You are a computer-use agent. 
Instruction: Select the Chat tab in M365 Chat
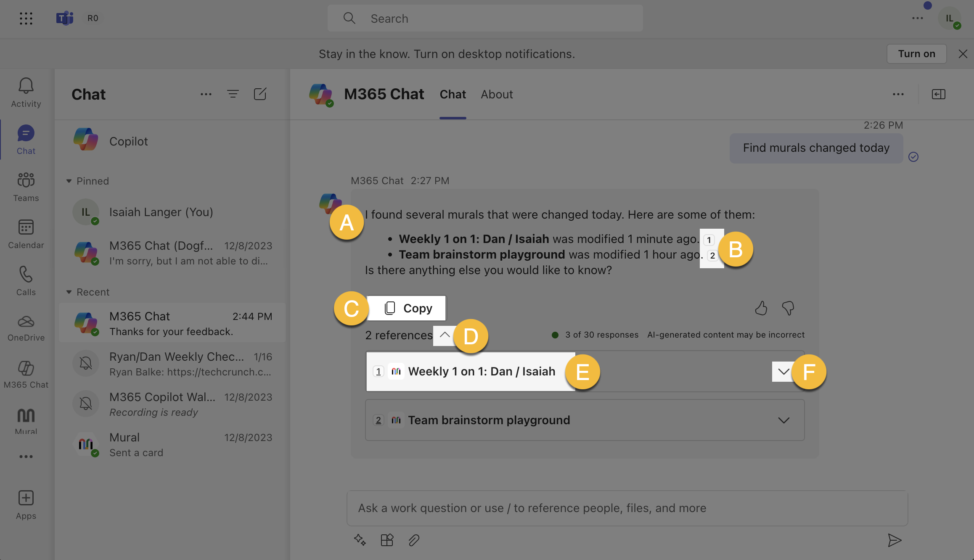453,95
